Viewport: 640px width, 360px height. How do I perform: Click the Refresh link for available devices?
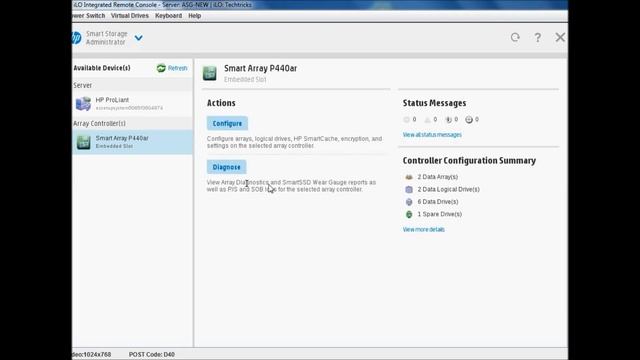[x=178, y=68]
